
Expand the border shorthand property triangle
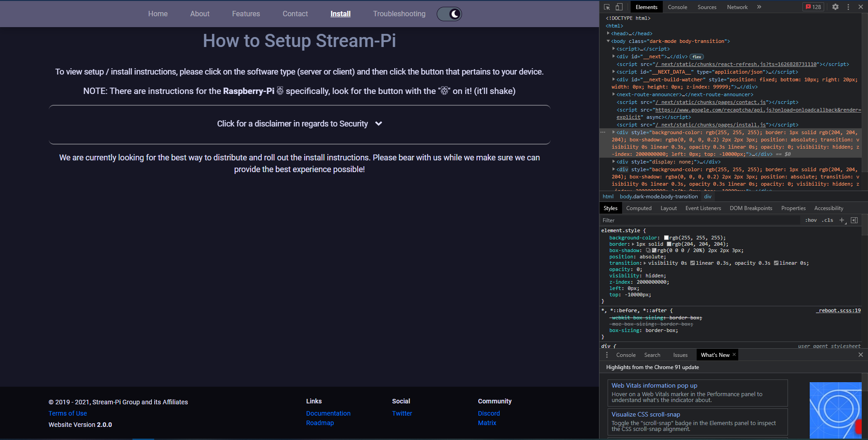(x=633, y=244)
